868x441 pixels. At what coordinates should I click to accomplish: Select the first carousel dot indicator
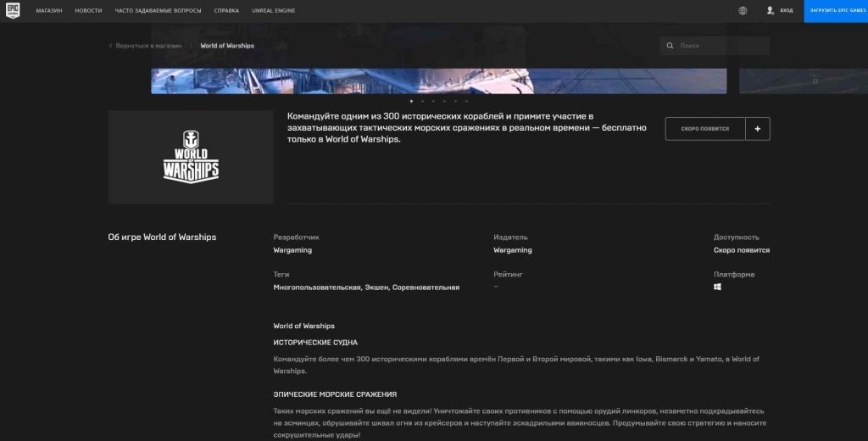[411, 101]
